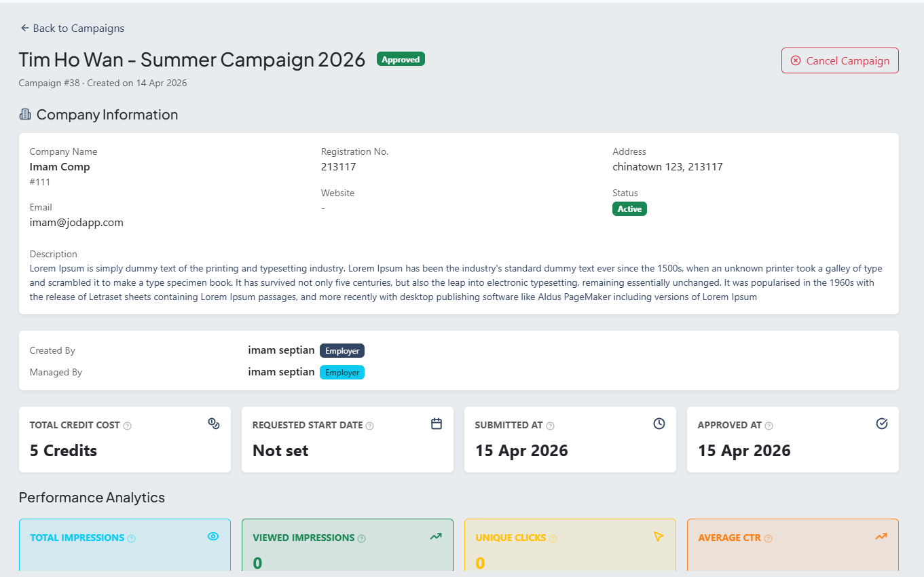
Task: Click the 5 Credits value
Action: 63,451
